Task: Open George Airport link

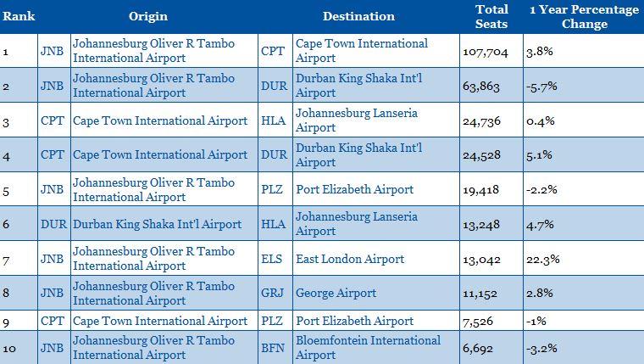Action: pyautogui.click(x=336, y=293)
